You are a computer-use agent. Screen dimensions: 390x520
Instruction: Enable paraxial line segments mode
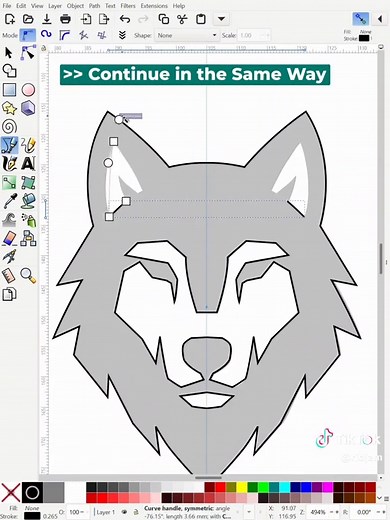[102, 35]
